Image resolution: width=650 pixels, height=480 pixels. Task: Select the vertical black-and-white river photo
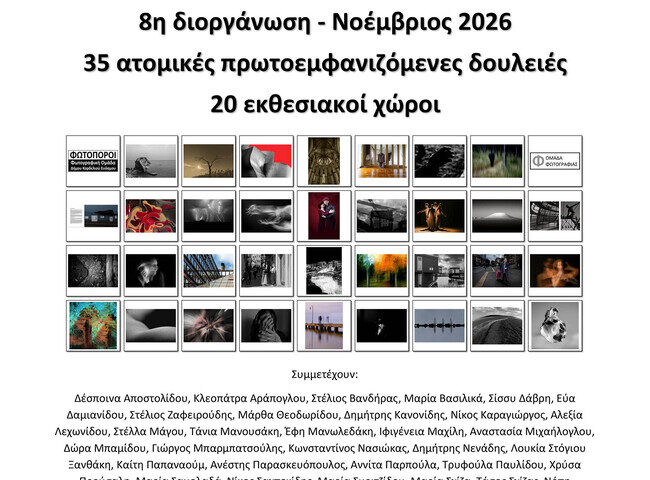point(324,271)
